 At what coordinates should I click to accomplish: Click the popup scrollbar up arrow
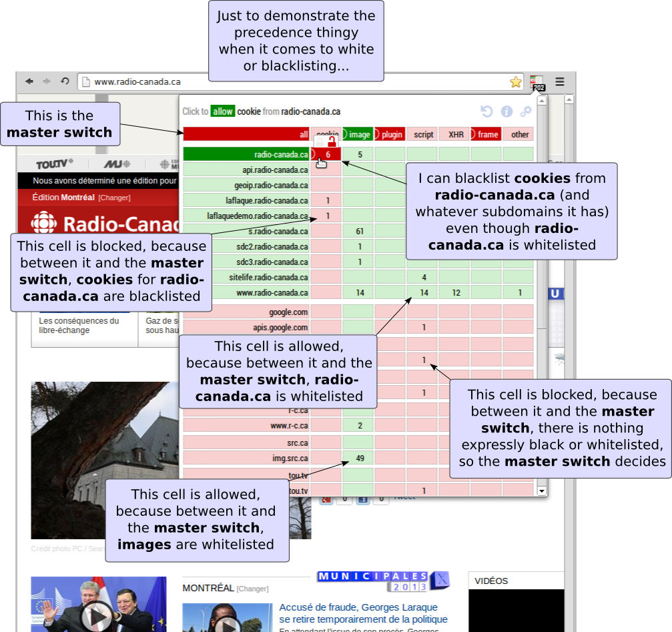point(542,101)
